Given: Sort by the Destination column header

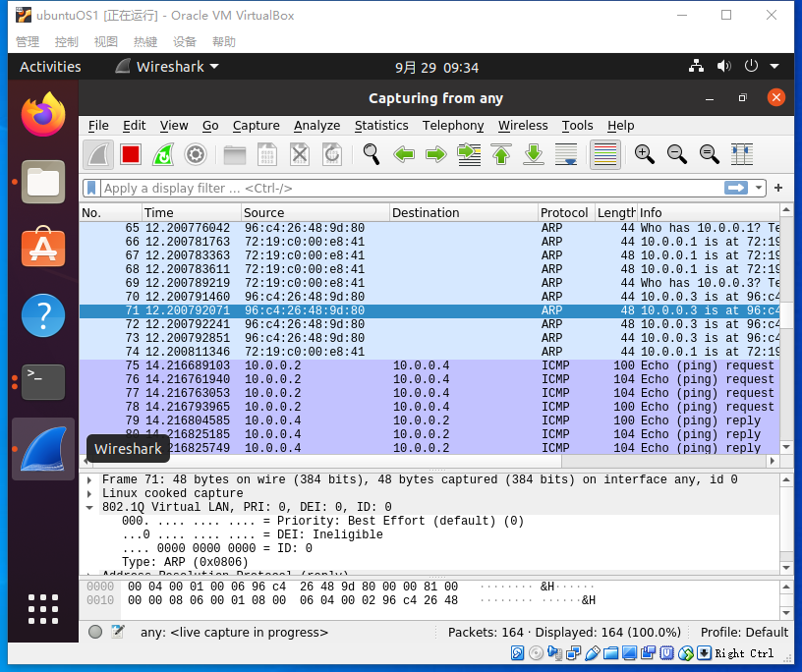Looking at the screenshot, I should coord(463,213).
